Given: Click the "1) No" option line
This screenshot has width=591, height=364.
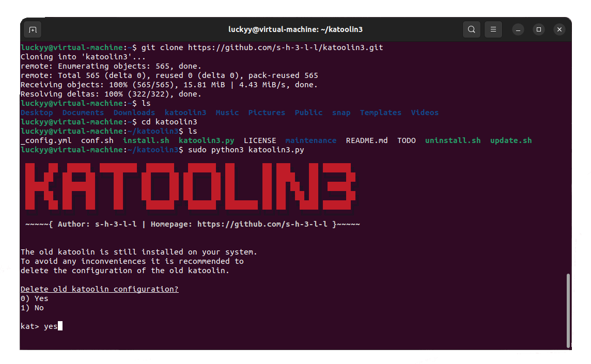Looking at the screenshot, I should pyautogui.click(x=32, y=308).
